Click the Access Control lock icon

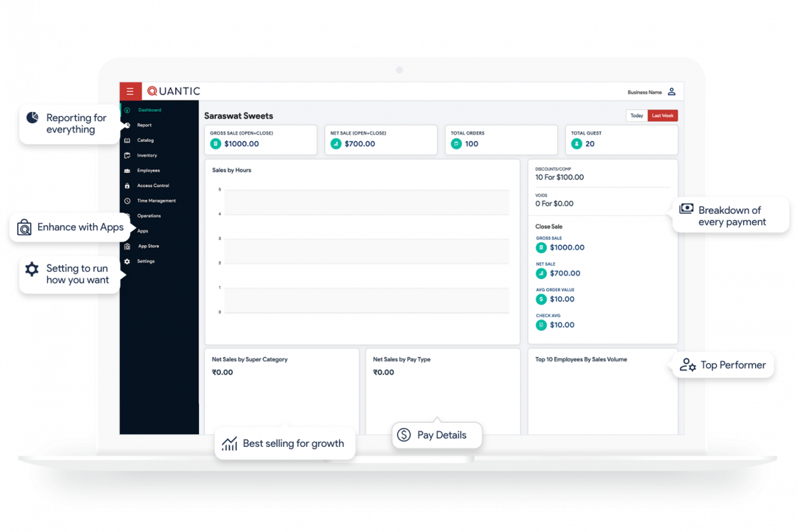tap(129, 185)
